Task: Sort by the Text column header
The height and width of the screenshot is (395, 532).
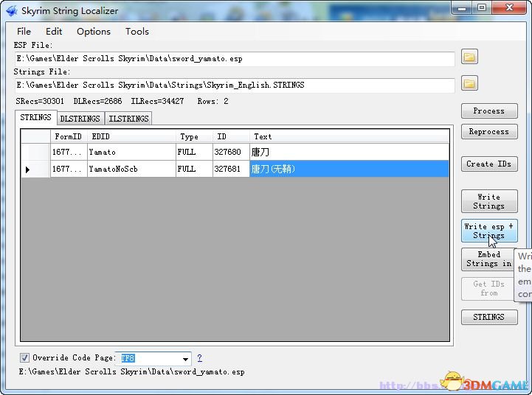Action: (349, 136)
